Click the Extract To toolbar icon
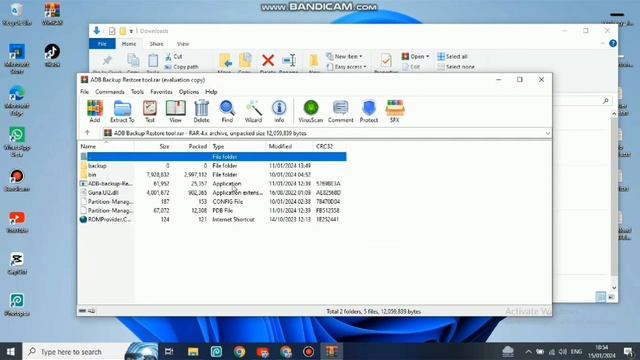The image size is (640, 360). tap(122, 111)
